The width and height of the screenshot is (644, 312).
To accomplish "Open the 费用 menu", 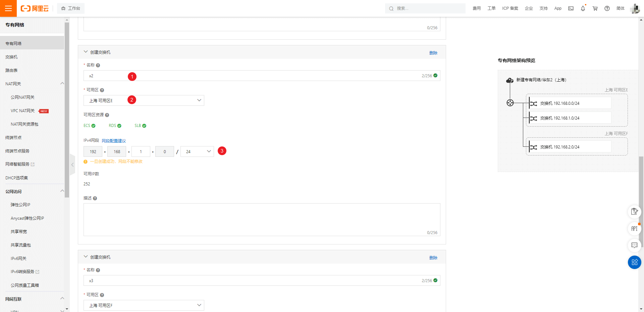I will click(x=477, y=8).
